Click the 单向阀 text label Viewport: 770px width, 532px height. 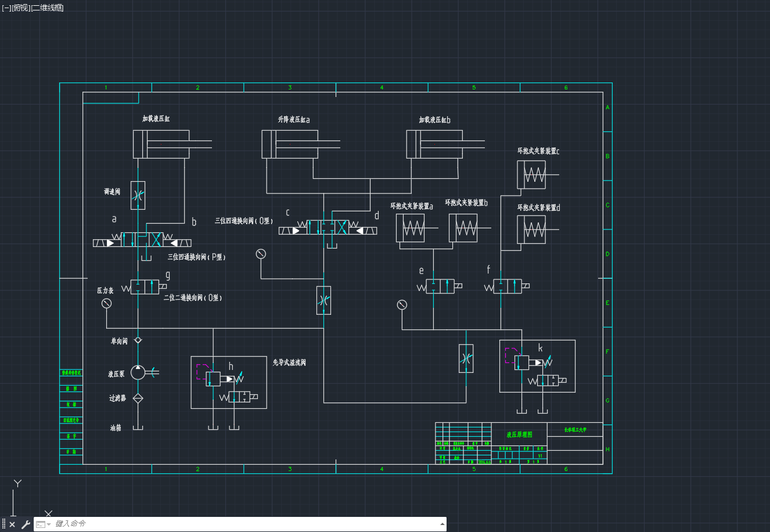coord(119,342)
